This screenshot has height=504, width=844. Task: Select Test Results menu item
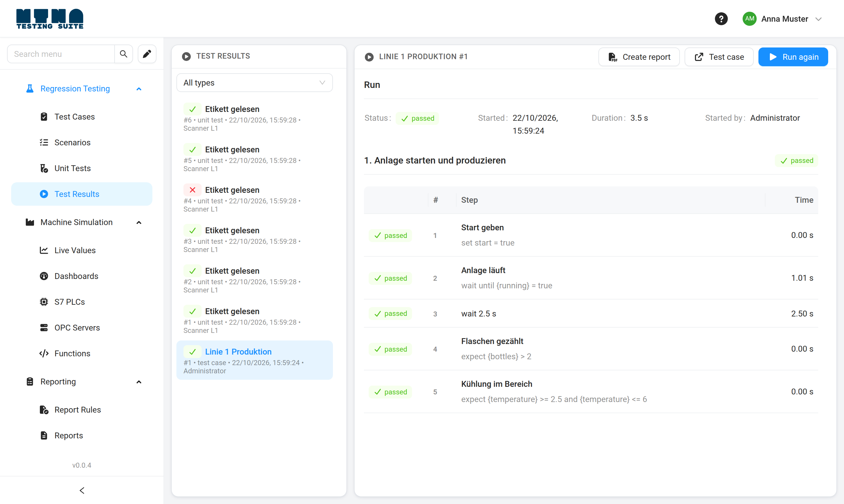pyautogui.click(x=81, y=194)
